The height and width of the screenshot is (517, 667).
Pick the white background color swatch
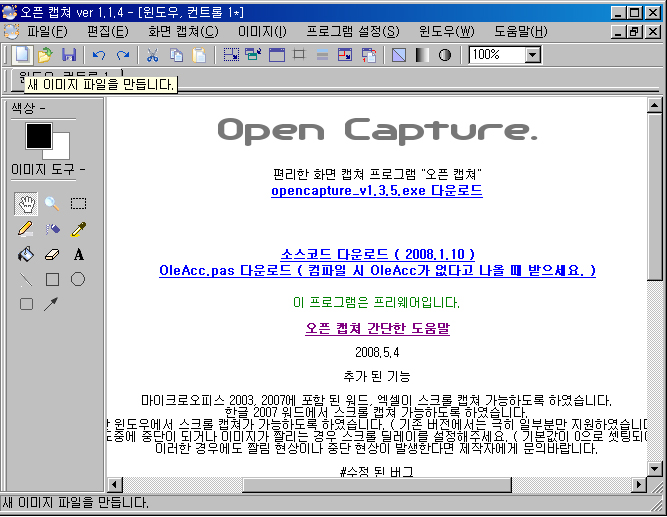61,149
